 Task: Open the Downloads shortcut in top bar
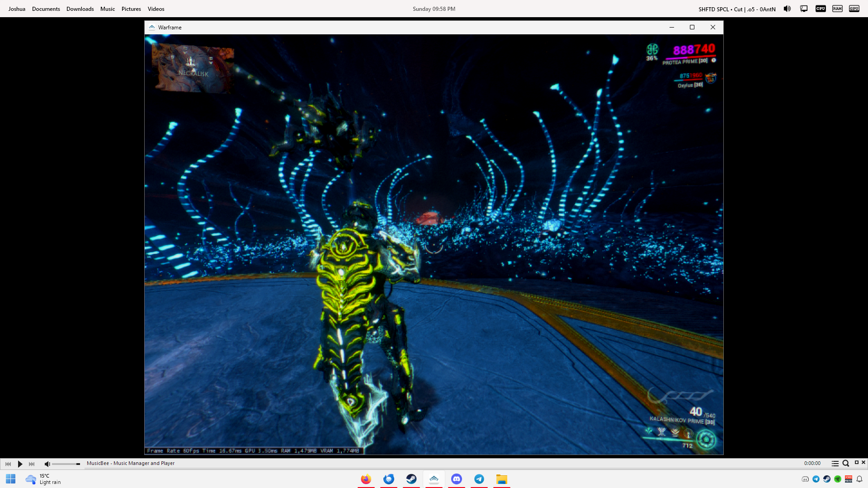tap(80, 9)
